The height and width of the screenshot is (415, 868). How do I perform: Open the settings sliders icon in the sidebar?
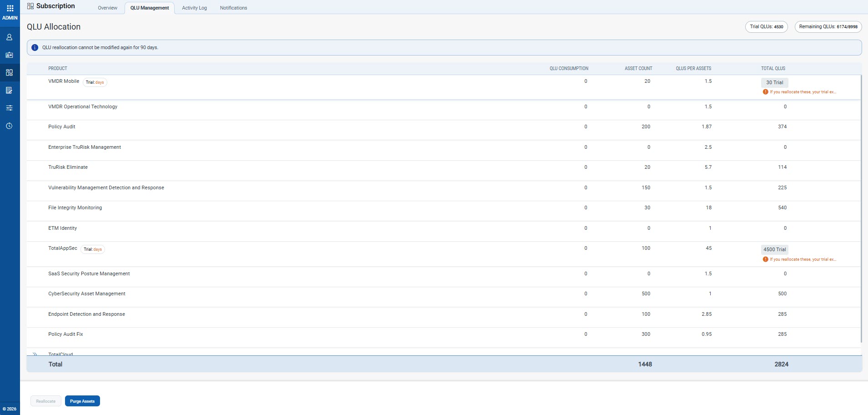(9, 108)
